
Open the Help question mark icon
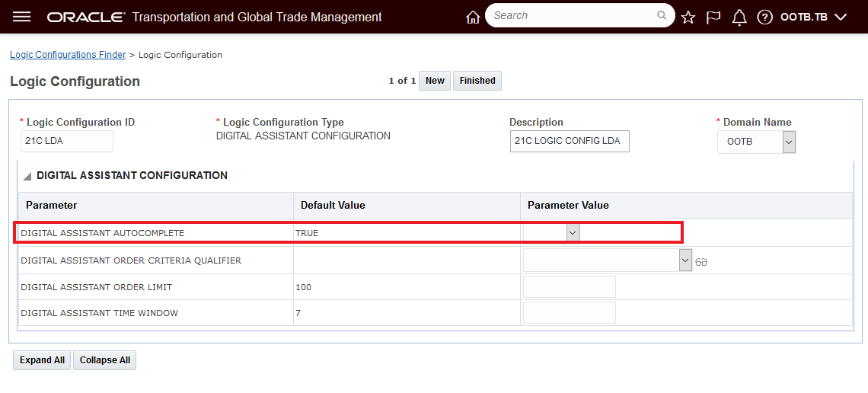click(x=765, y=17)
